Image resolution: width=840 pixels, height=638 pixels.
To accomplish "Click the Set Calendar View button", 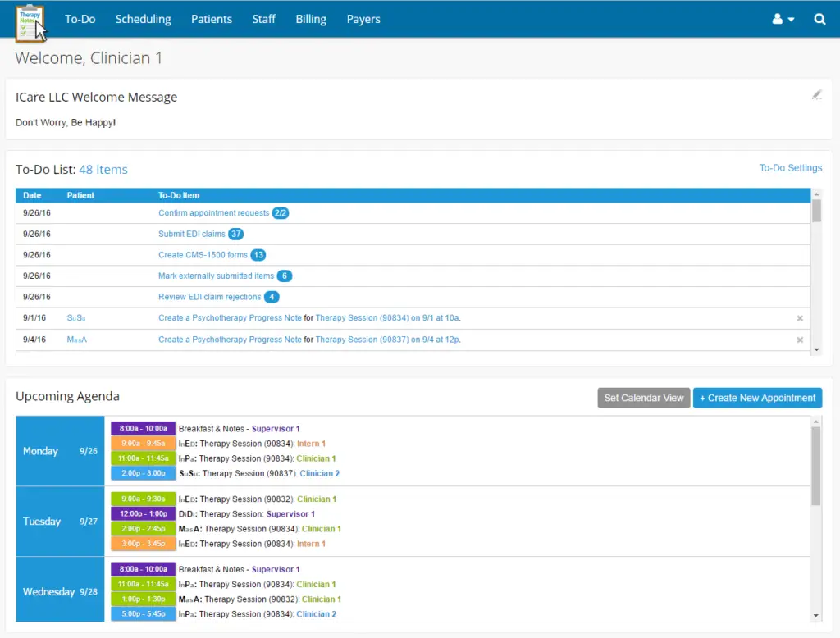I will pyautogui.click(x=643, y=398).
